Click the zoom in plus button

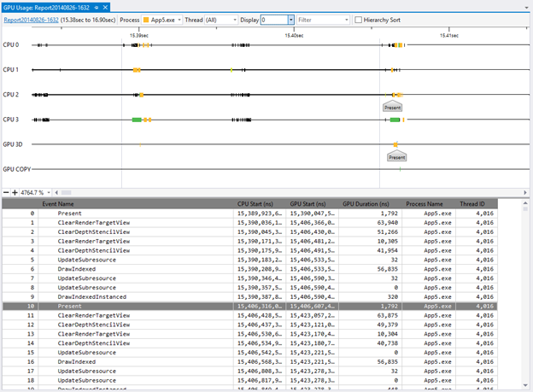(x=15, y=192)
